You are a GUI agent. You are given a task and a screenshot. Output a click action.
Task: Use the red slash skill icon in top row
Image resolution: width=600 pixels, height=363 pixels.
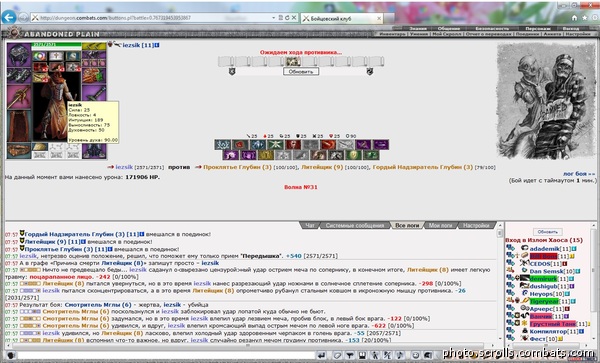point(328,145)
